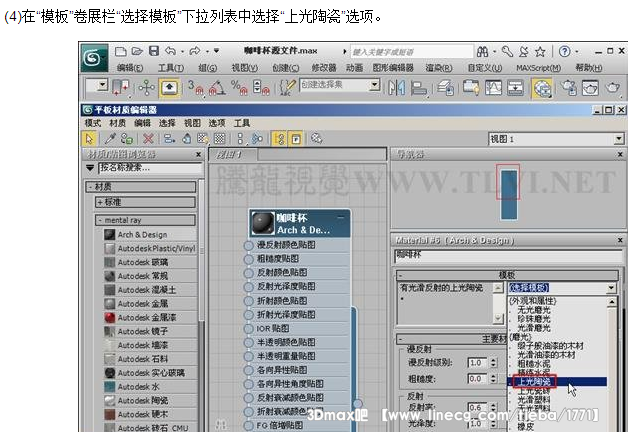This screenshot has height=432, width=628.
Task: Delete selected with red X icon
Action: click(148, 139)
